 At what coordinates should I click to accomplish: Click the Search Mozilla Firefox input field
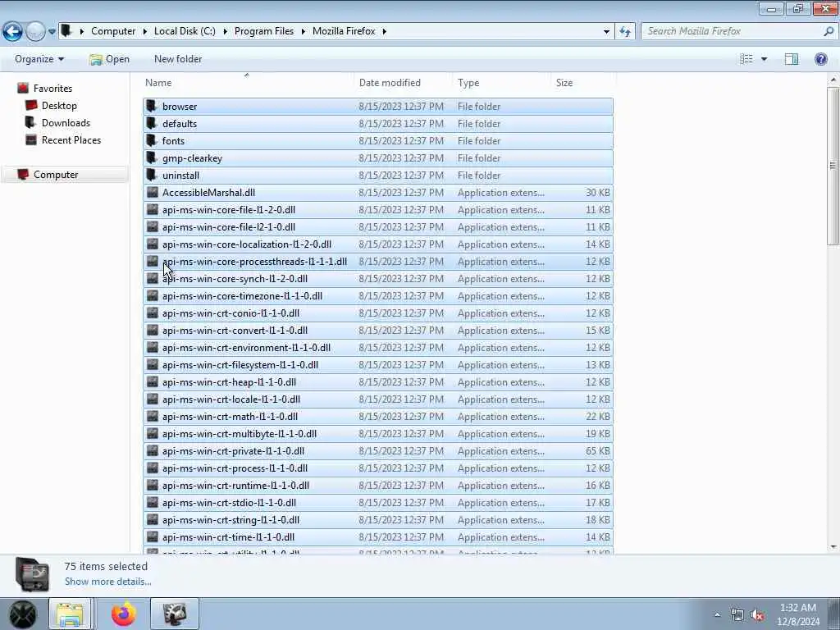click(733, 31)
